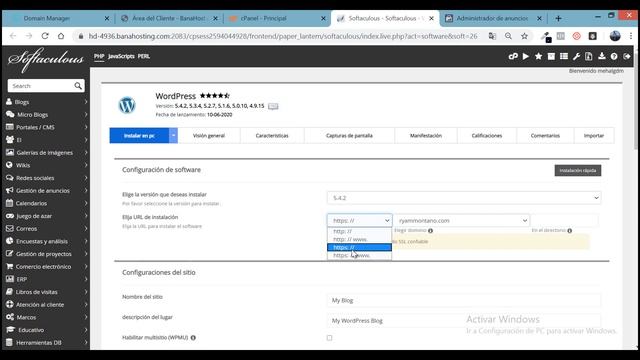Switch to Capturas de pantalla tab
This screenshot has height=360, width=640.
click(349, 136)
